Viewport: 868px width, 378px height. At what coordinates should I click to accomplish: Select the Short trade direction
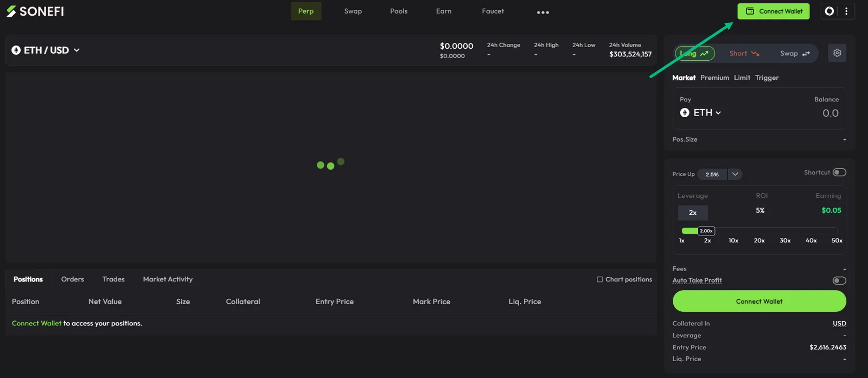coord(744,53)
